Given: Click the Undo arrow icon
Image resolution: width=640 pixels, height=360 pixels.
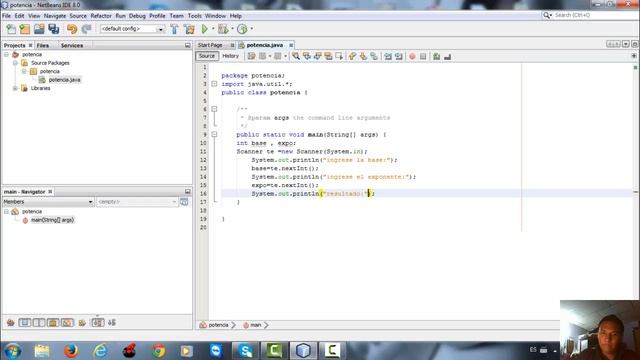Looking at the screenshot, I should point(72,29).
